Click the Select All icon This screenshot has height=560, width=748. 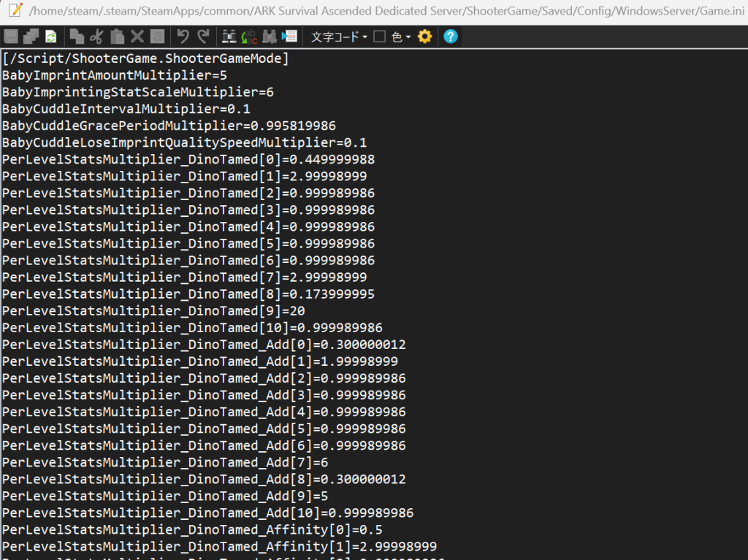point(156,37)
